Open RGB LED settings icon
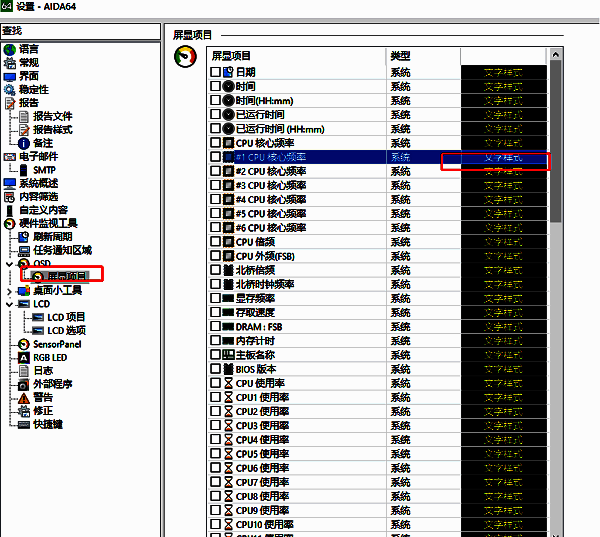Image resolution: width=600 pixels, height=537 pixels. [24, 358]
